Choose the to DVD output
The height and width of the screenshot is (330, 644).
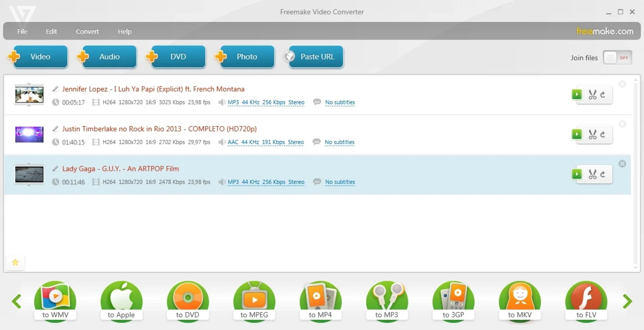tap(188, 302)
